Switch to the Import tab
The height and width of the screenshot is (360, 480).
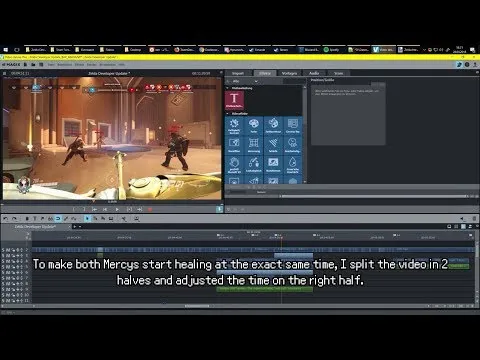[x=238, y=73]
